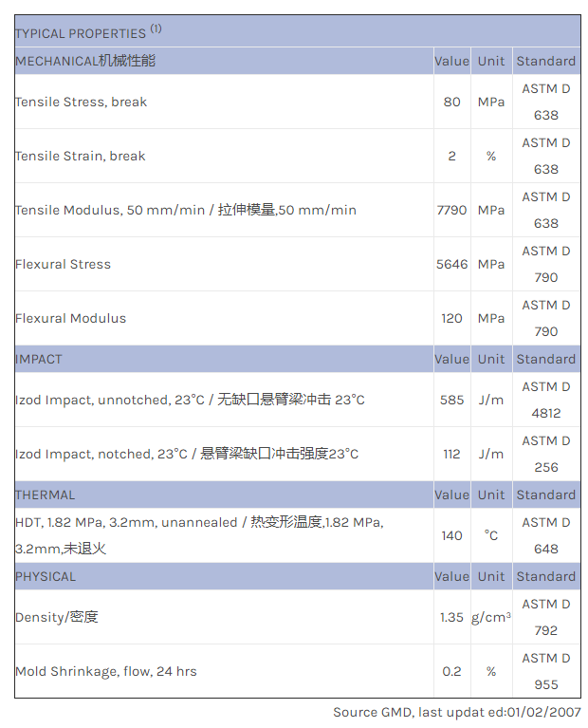Select the IMPACT section header
The image size is (588, 728).
(x=39, y=359)
